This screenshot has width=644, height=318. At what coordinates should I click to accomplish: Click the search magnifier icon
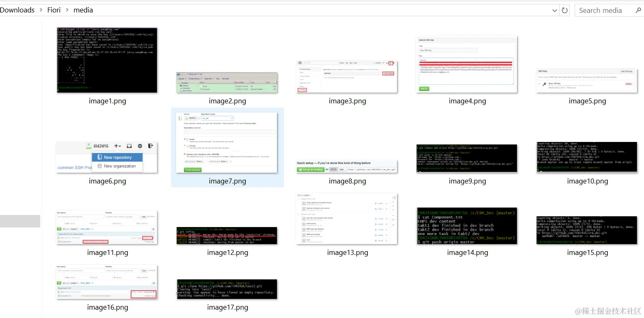[639, 10]
